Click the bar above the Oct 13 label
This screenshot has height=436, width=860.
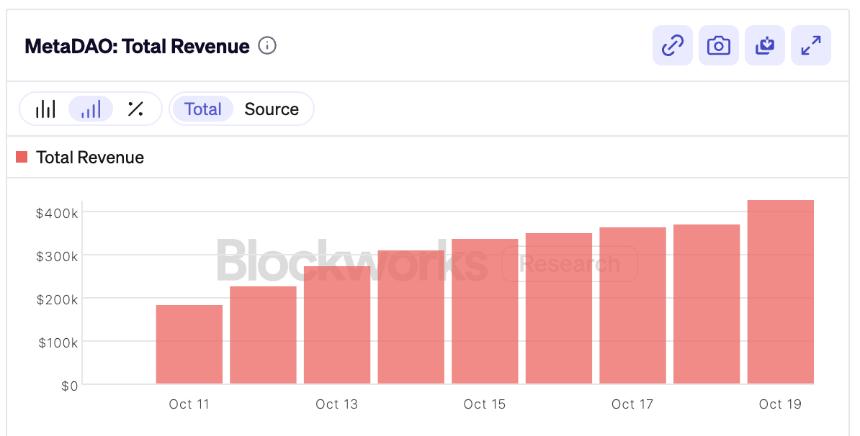point(337,324)
